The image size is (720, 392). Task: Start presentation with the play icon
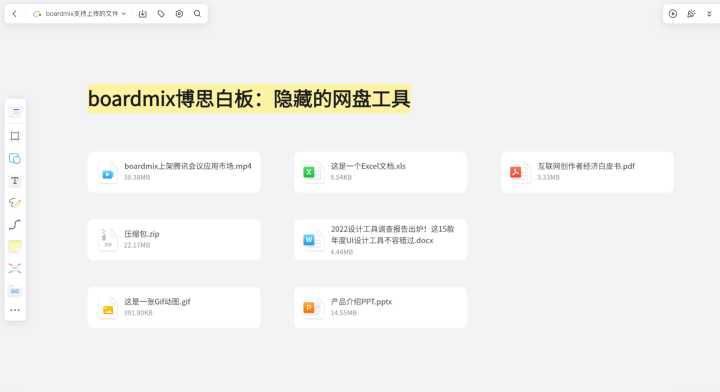673,14
